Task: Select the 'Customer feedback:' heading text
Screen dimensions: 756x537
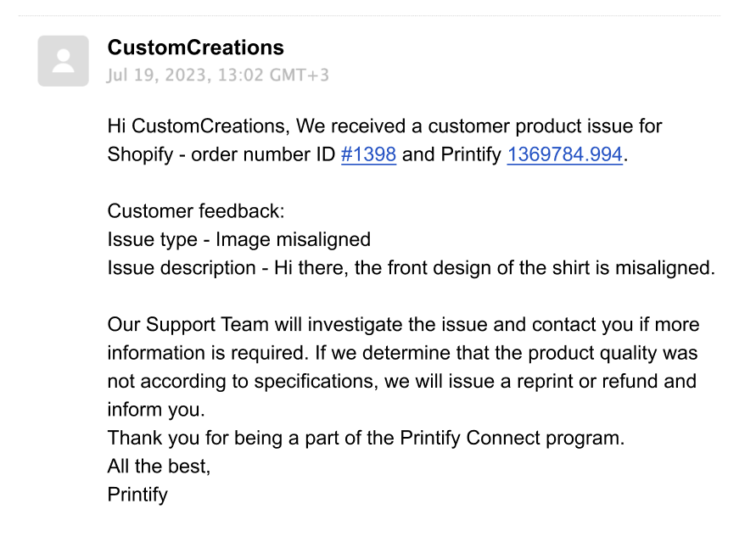Action: [x=196, y=211]
